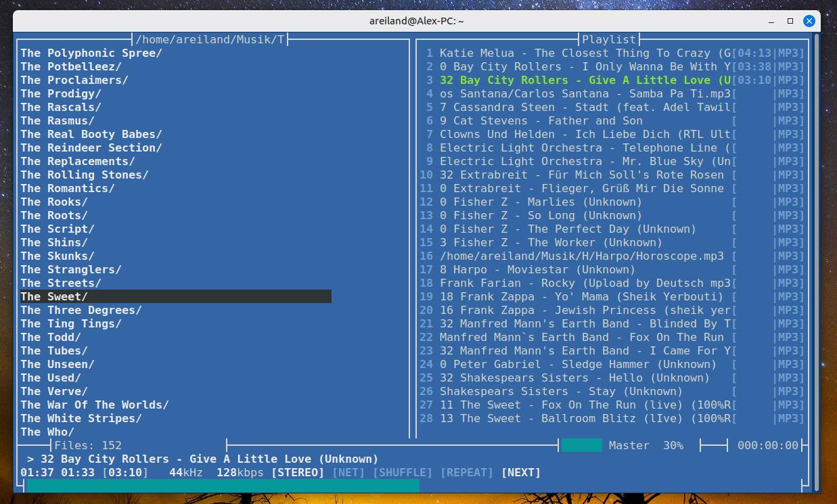Open The Rasmus/ folder
Viewport: 837px width, 504px height.
[x=58, y=120]
